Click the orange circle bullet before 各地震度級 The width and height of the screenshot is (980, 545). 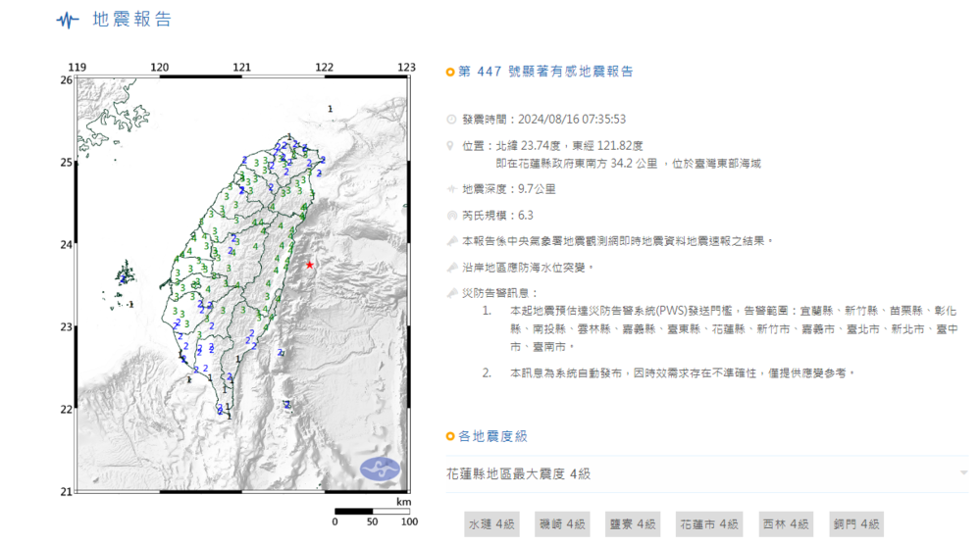pos(450,436)
